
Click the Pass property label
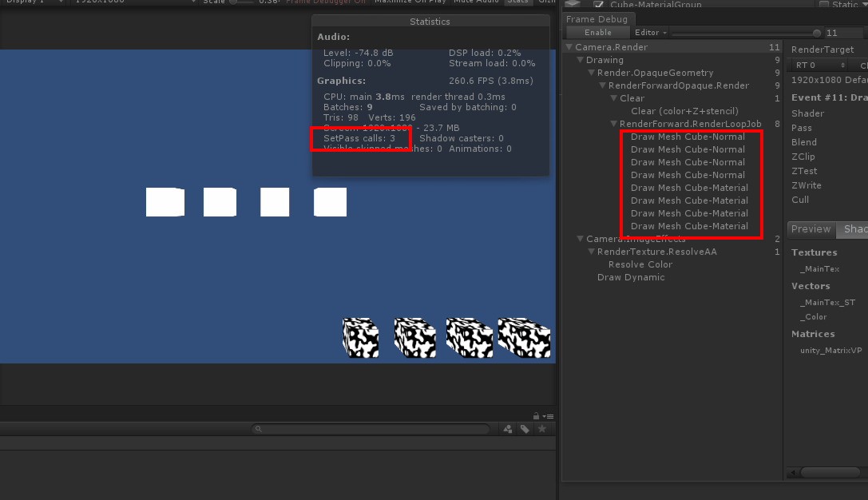coord(801,127)
